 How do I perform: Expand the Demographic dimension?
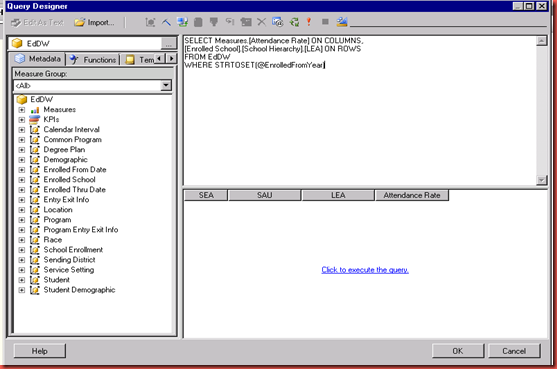pyautogui.click(x=22, y=160)
